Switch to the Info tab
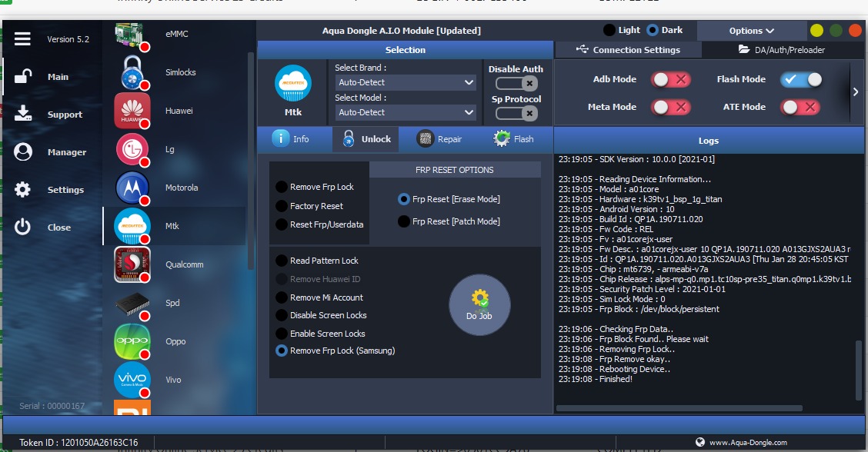868x452 pixels. (292, 139)
